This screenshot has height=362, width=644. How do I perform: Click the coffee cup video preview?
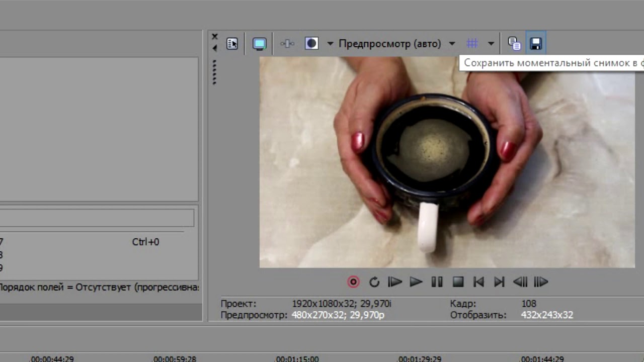click(x=447, y=162)
